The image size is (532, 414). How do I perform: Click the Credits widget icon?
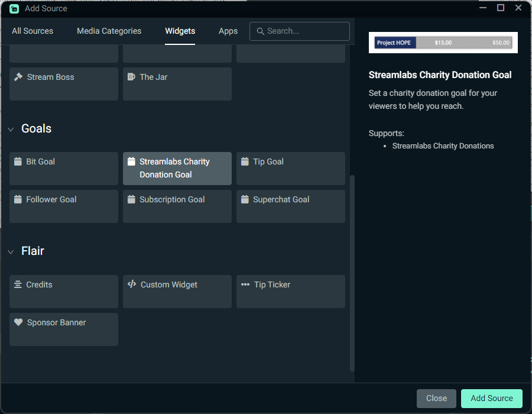click(x=18, y=284)
